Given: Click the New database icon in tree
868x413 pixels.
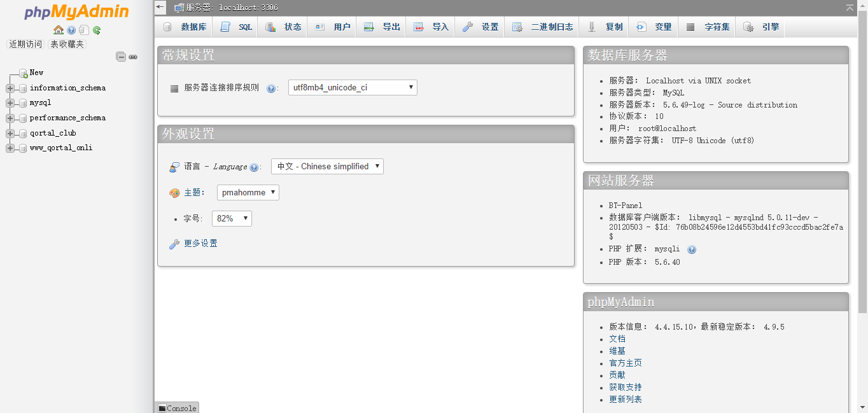Looking at the screenshot, I should pos(23,73).
